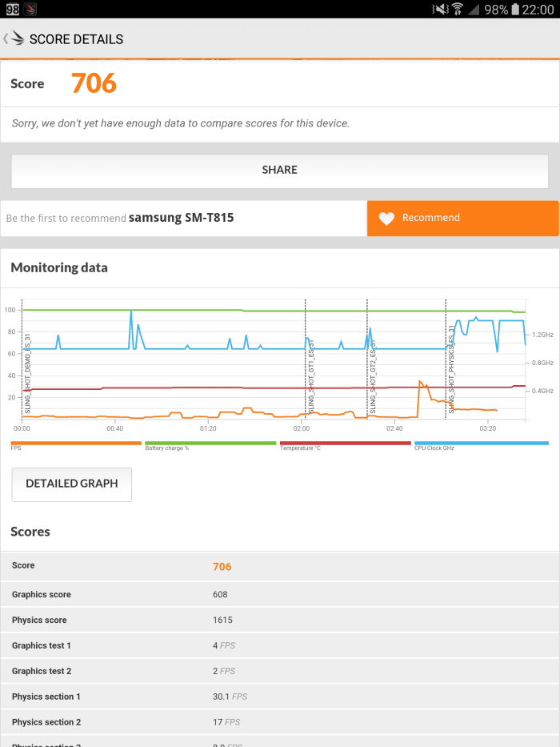Click the Recommend button

[x=462, y=219]
